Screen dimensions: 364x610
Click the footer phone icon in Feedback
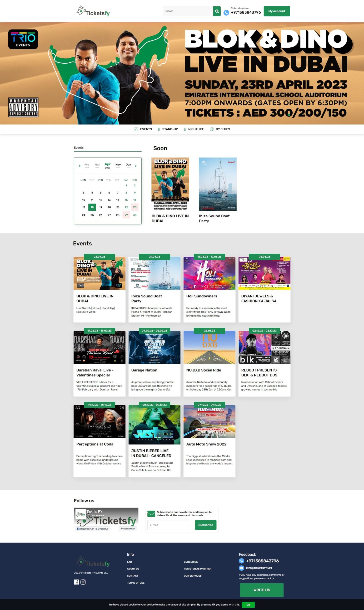coord(241,561)
